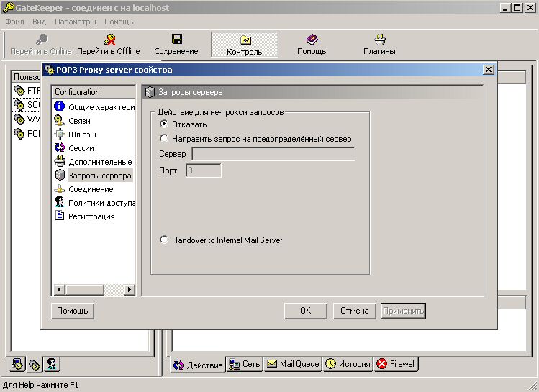Click the bottom-left gears panel tab icon
This screenshot has width=539, height=392.
(34, 365)
